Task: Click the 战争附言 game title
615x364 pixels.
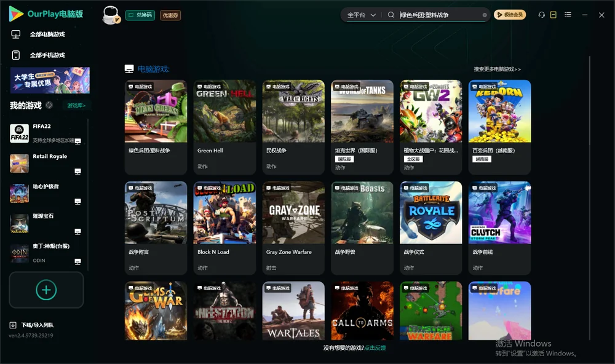Action: [138, 252]
